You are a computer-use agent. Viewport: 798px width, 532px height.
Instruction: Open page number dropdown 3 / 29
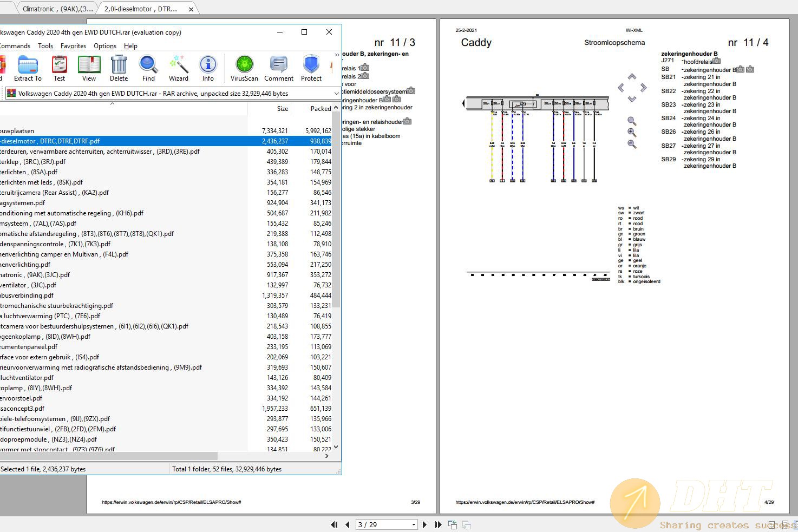pyautogui.click(x=414, y=524)
